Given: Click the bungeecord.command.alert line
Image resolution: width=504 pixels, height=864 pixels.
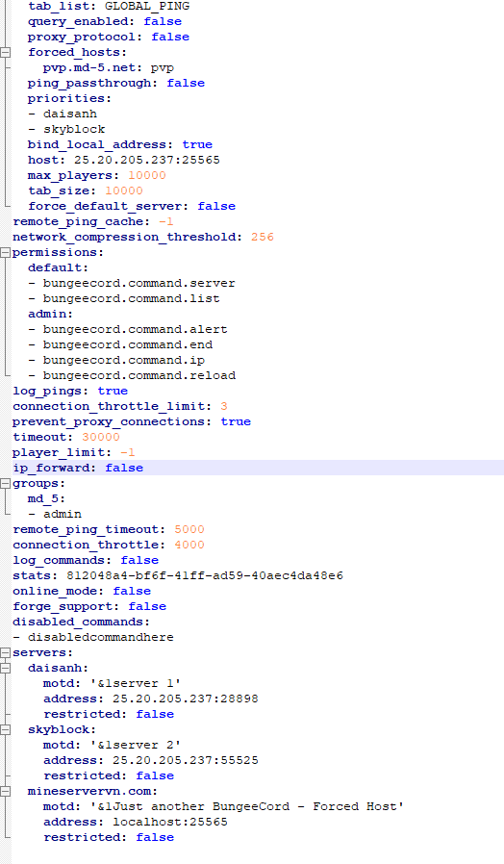Looking at the screenshot, I should tap(127, 329).
